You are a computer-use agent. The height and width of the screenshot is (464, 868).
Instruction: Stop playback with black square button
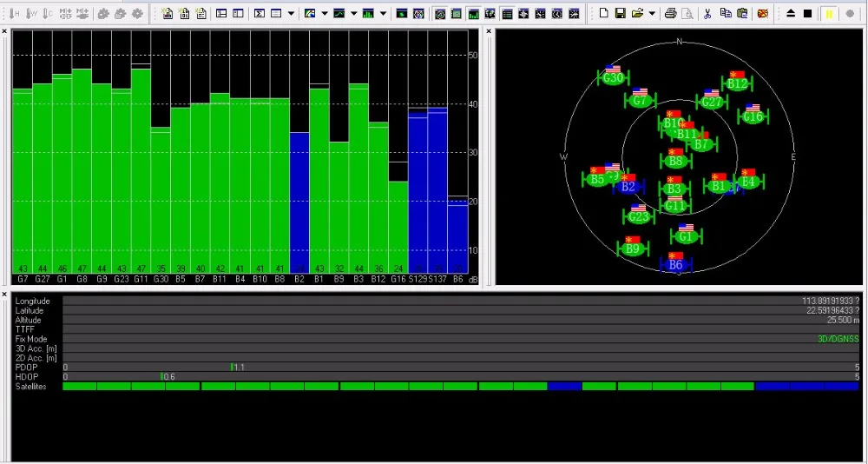[807, 13]
